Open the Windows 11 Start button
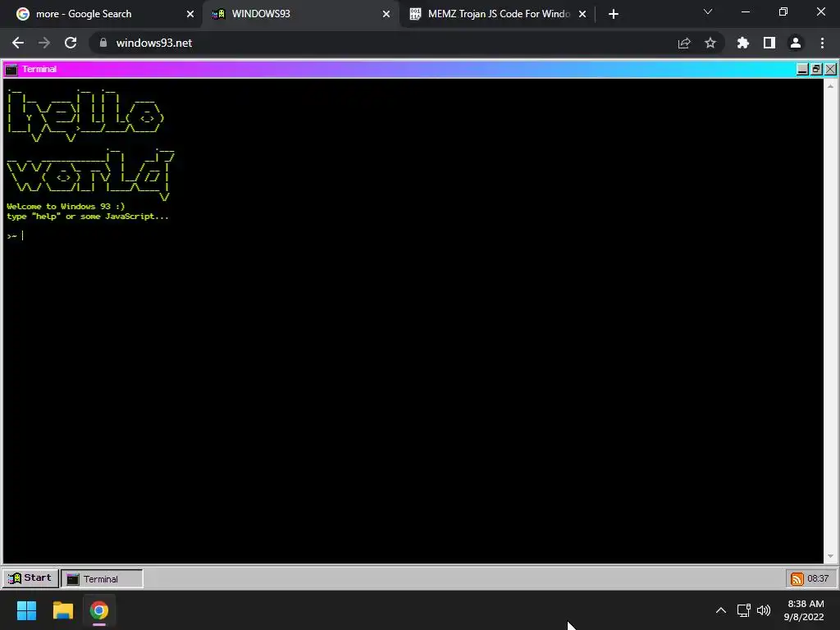Viewport: 840px width, 630px height. tap(27, 610)
